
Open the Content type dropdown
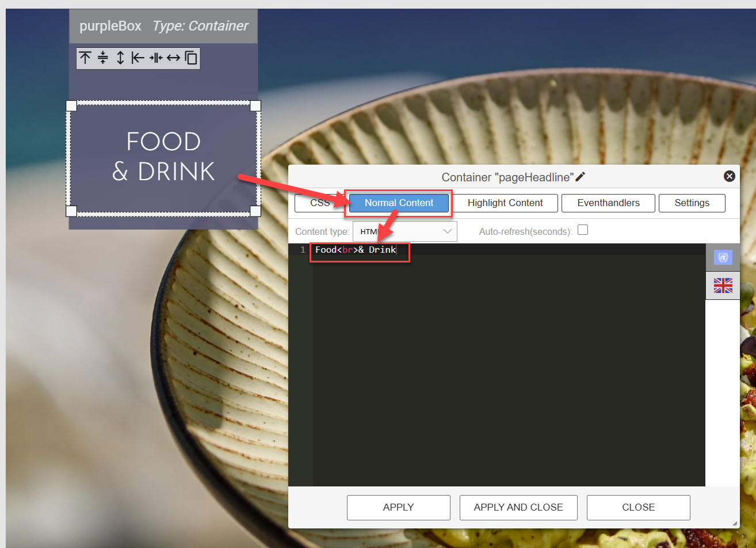click(405, 231)
